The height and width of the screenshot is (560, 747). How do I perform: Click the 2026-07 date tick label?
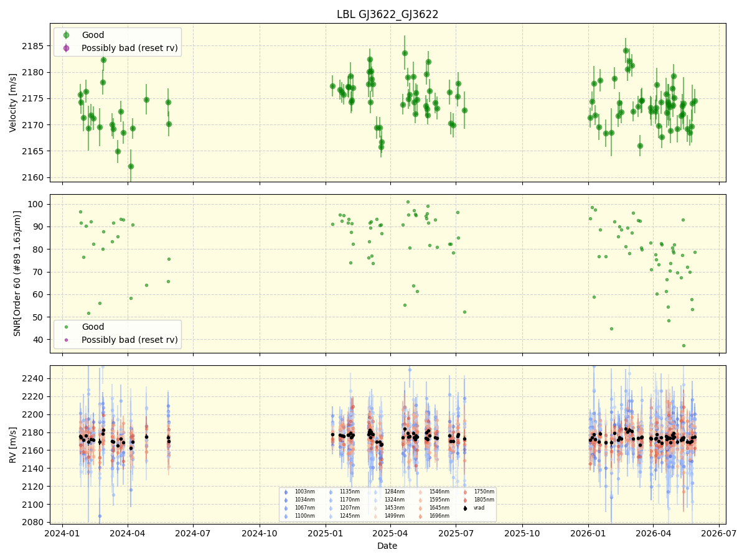[718, 533]
